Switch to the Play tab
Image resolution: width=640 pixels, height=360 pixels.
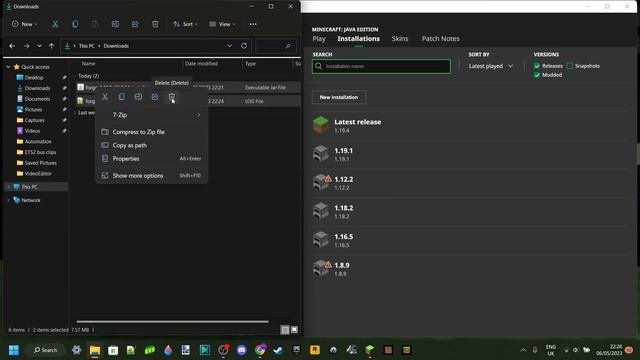click(x=319, y=39)
